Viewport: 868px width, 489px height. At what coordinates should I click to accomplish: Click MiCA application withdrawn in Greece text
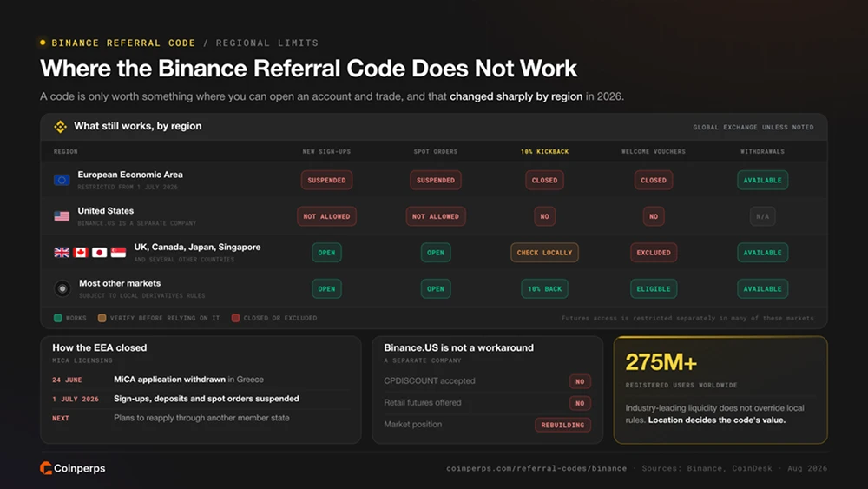click(x=188, y=380)
